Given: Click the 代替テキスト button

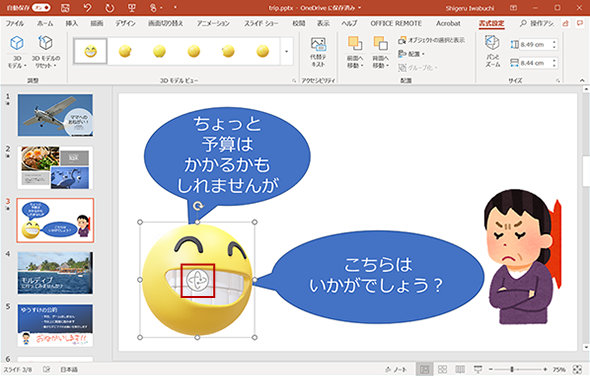Looking at the screenshot, I should click(318, 52).
